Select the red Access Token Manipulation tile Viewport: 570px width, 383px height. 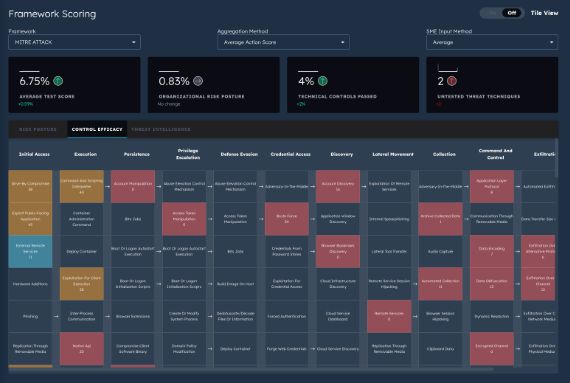tap(184, 219)
